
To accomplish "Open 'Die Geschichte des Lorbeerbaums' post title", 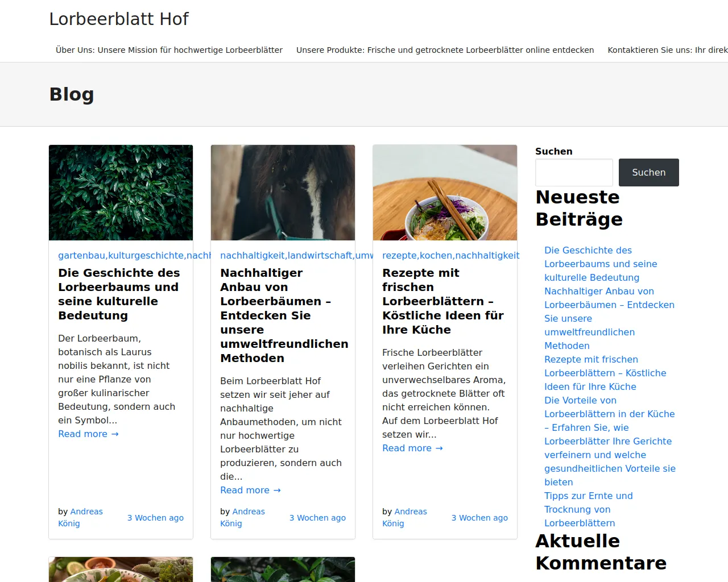I will pyautogui.click(x=119, y=294).
